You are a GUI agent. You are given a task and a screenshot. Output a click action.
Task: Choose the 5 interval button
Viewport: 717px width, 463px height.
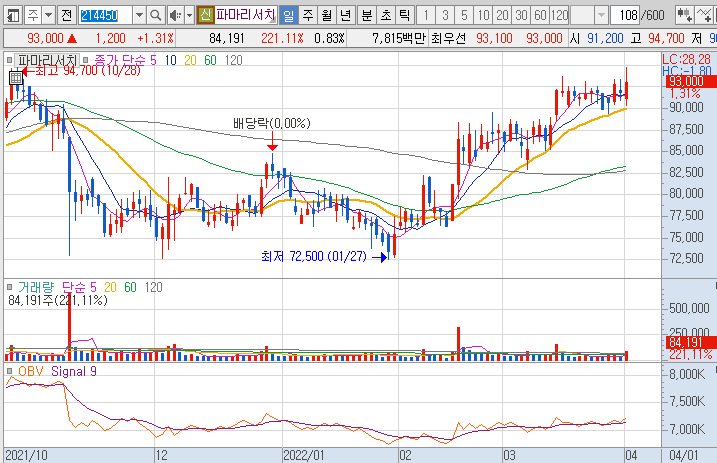point(464,16)
